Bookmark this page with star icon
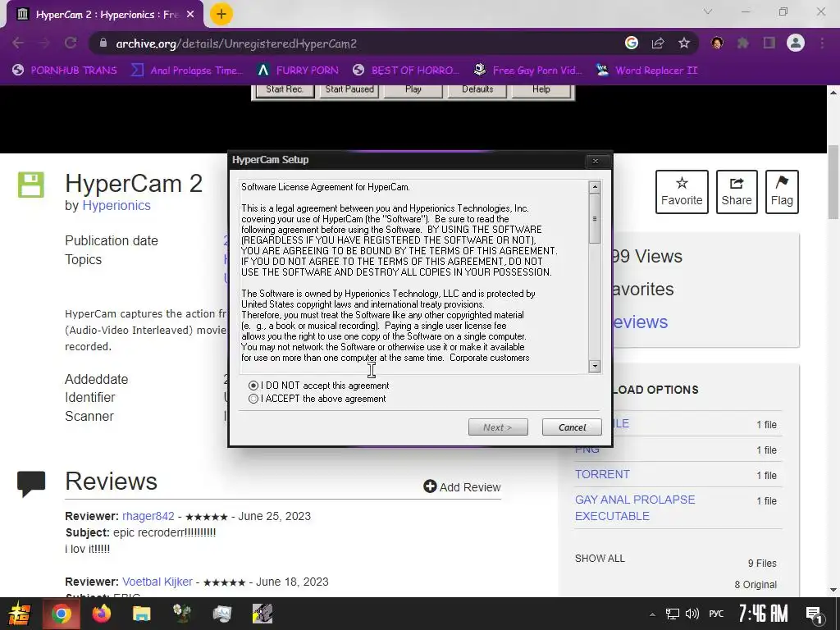This screenshot has height=630, width=840. coord(684,43)
